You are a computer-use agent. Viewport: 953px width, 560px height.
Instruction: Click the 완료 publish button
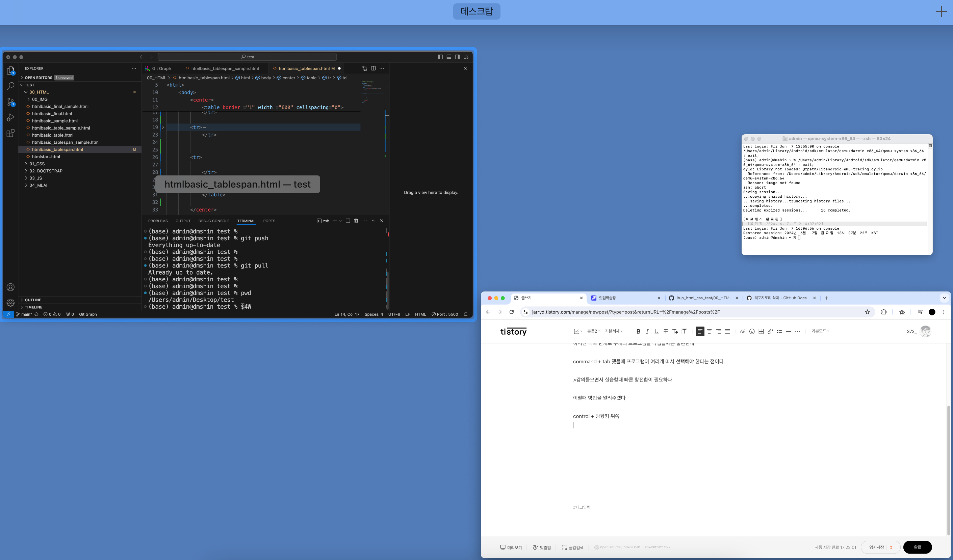tap(917, 547)
